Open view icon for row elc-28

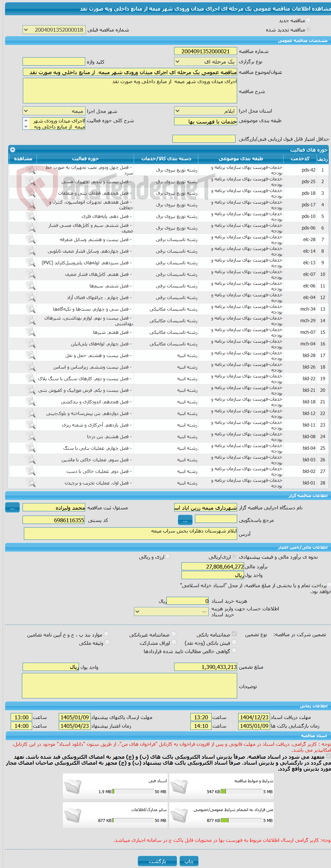click(x=31, y=239)
